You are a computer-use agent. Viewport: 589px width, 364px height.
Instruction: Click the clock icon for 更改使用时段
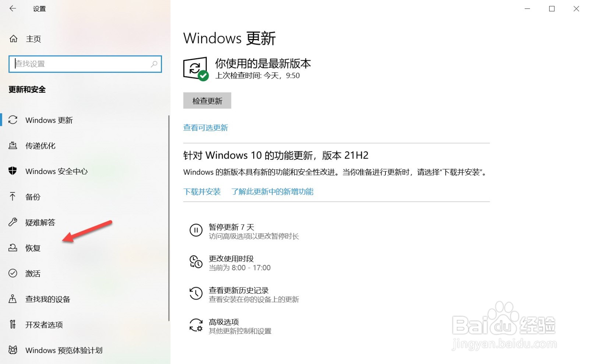(196, 262)
